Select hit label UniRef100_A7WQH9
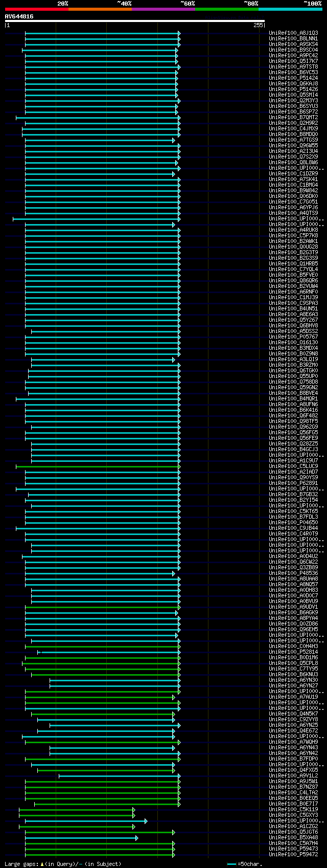The width and height of the screenshot is (327, 868). coord(293,742)
